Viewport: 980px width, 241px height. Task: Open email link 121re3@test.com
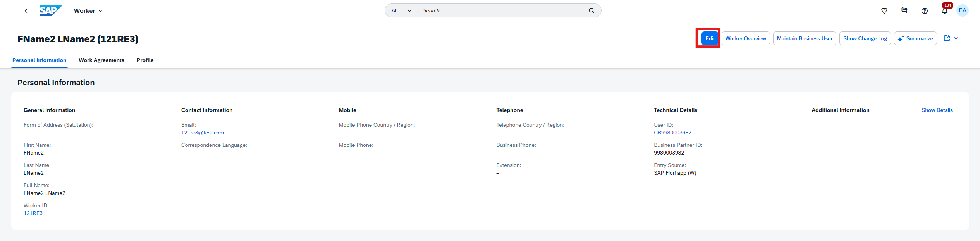tap(203, 133)
